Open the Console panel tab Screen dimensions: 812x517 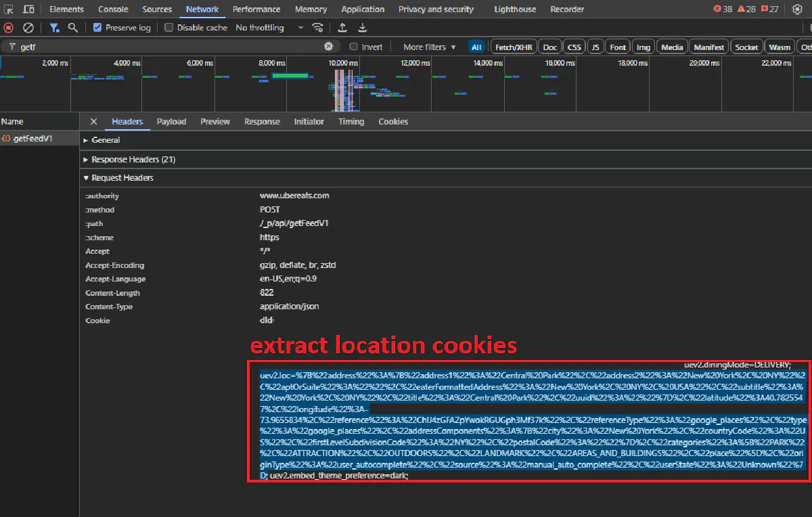tap(113, 9)
